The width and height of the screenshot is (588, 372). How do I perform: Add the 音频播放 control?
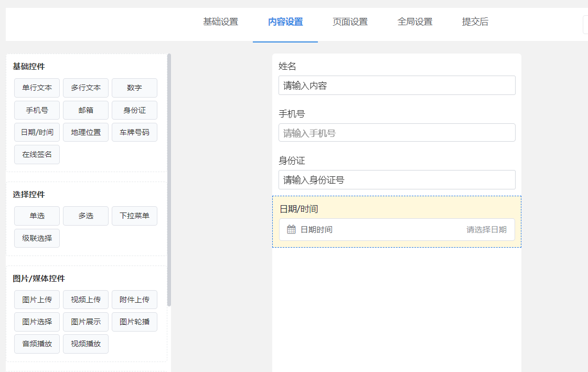pyautogui.click(x=37, y=344)
